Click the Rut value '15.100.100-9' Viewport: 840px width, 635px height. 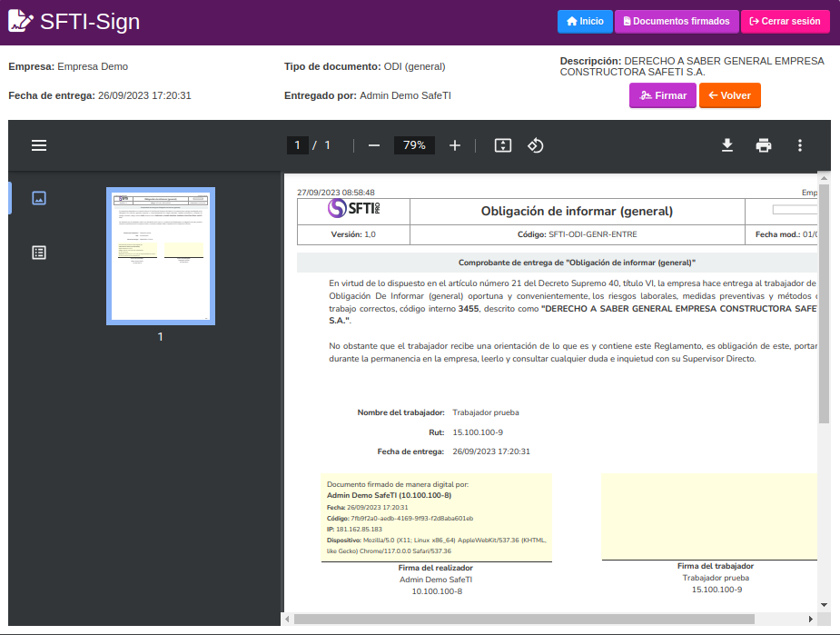pos(478,432)
